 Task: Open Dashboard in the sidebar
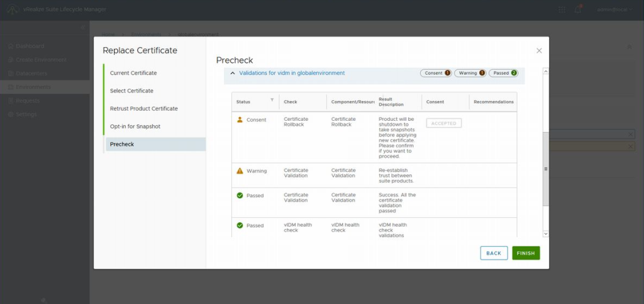click(30, 46)
